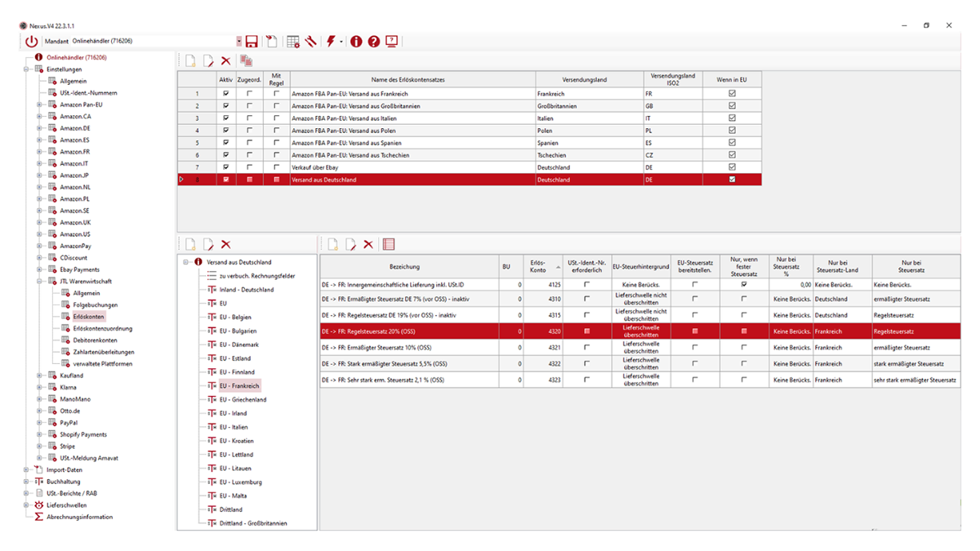Viewport: 980px width, 551px height.
Task: Toggle Aktiv checkbox for Versand aus Frankreich
Action: (225, 94)
